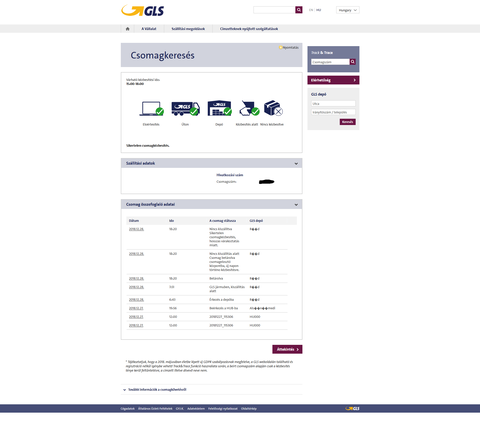
Task: Switch language to EN
Action: click(x=311, y=10)
